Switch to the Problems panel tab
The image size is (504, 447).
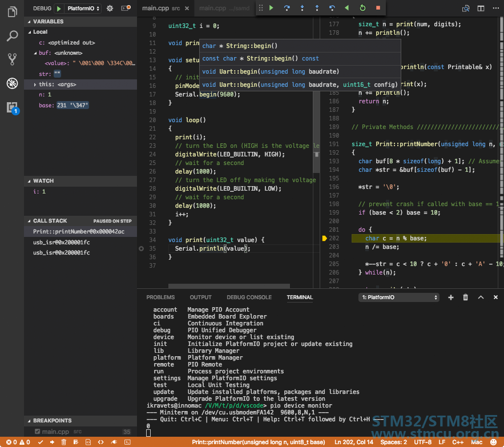click(160, 297)
